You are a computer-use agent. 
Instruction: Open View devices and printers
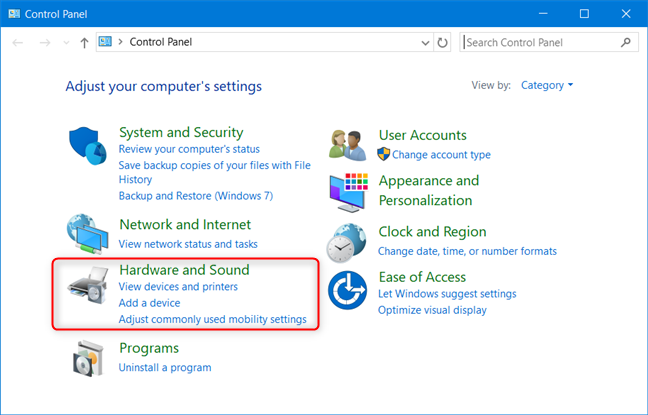[x=178, y=286]
